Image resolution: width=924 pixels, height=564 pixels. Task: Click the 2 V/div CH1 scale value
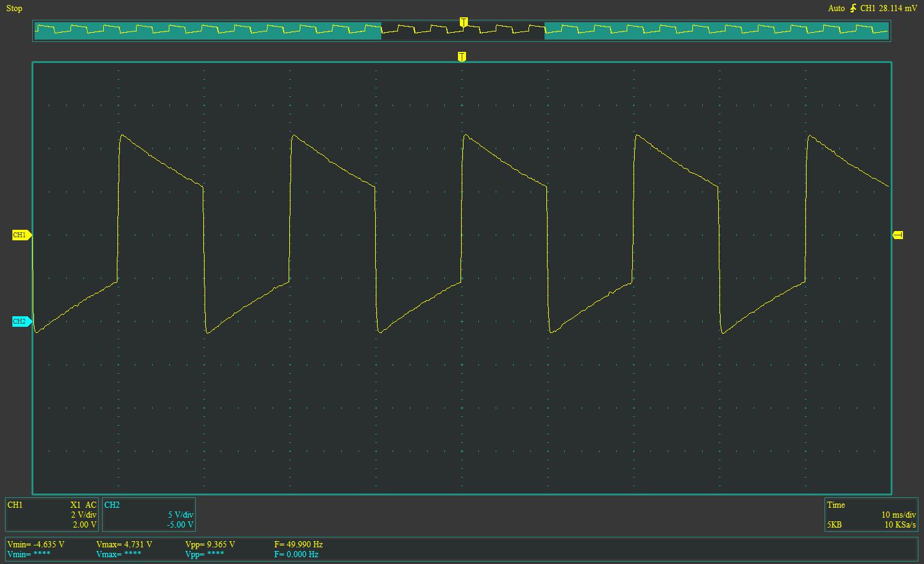tap(83, 515)
